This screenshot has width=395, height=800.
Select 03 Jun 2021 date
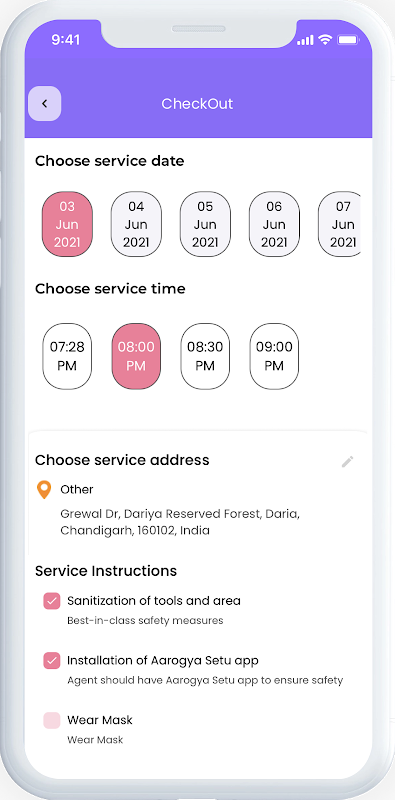coord(67,224)
